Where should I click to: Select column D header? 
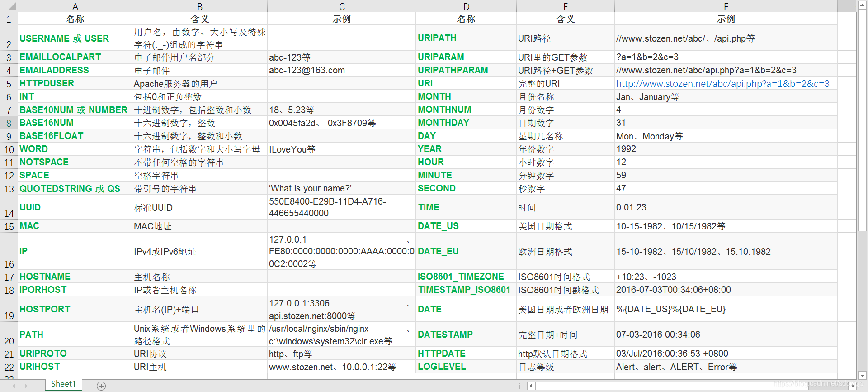point(466,6)
